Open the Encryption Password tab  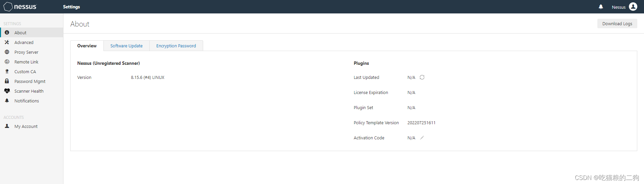point(176,46)
